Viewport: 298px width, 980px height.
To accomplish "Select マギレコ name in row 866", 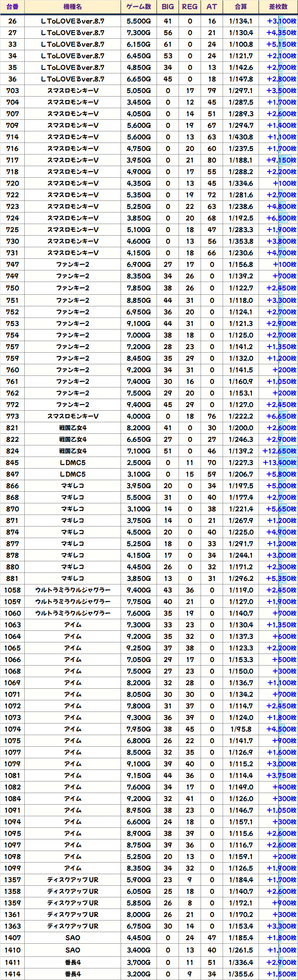I will (x=73, y=486).
